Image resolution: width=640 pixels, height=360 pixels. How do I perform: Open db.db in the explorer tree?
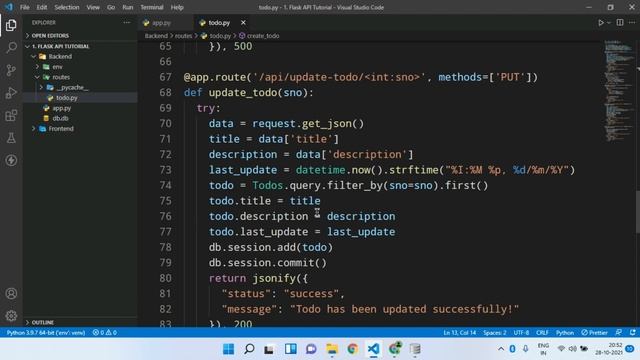(x=80, y=118)
